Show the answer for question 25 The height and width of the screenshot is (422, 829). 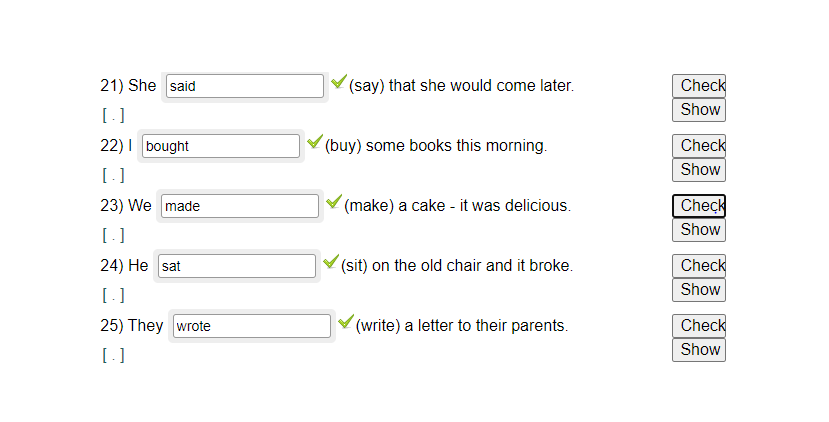[x=698, y=350]
